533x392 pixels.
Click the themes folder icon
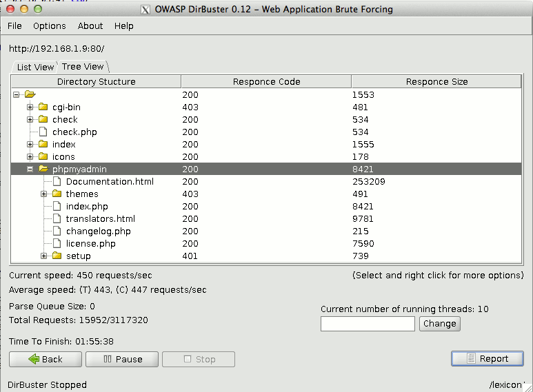point(57,194)
